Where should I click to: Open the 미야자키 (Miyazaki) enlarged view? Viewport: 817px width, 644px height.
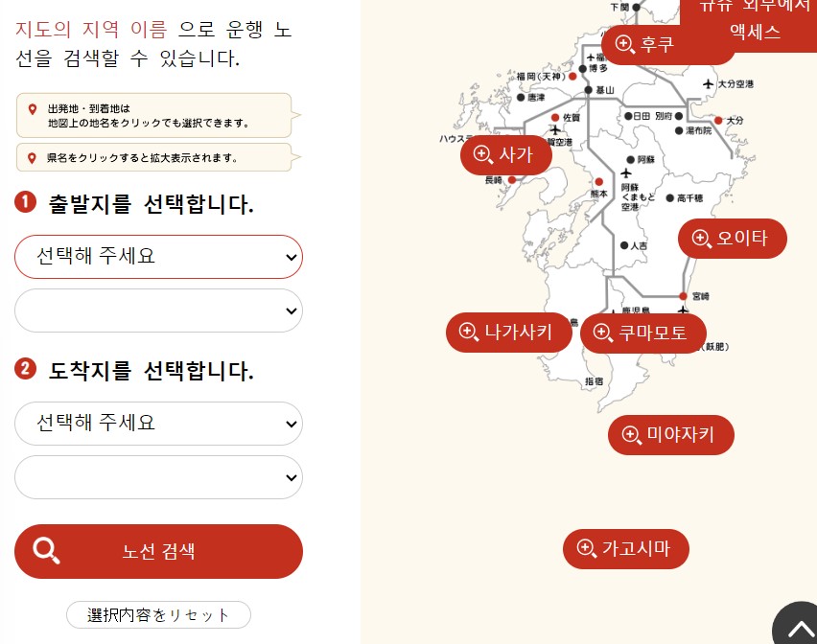coord(670,434)
